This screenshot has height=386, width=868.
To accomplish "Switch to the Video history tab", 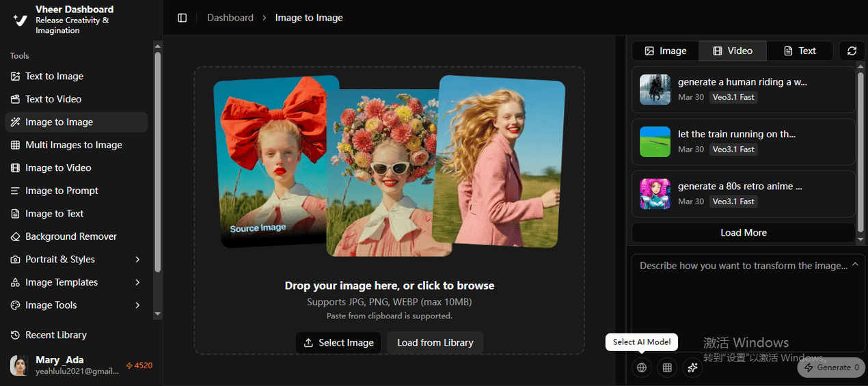I will 733,51.
